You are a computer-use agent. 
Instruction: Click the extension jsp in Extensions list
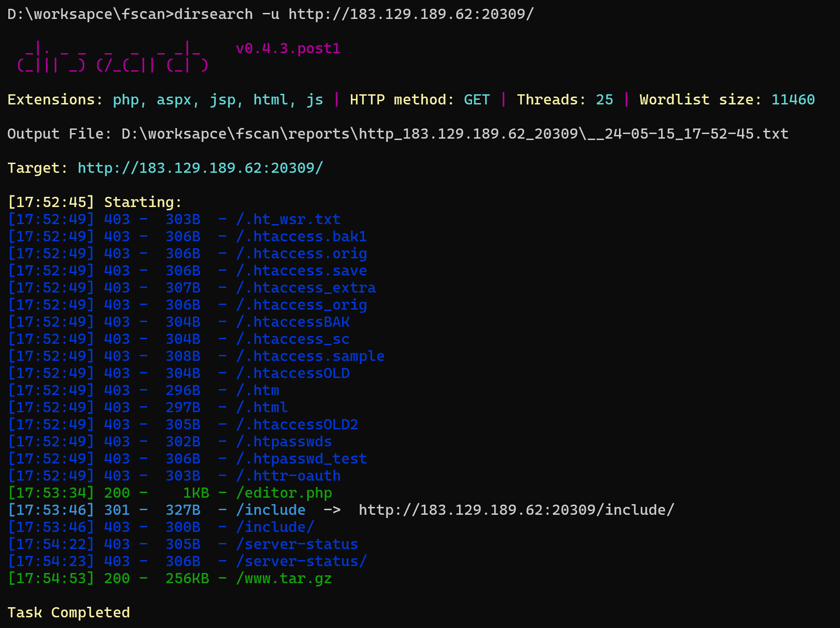pos(223,100)
